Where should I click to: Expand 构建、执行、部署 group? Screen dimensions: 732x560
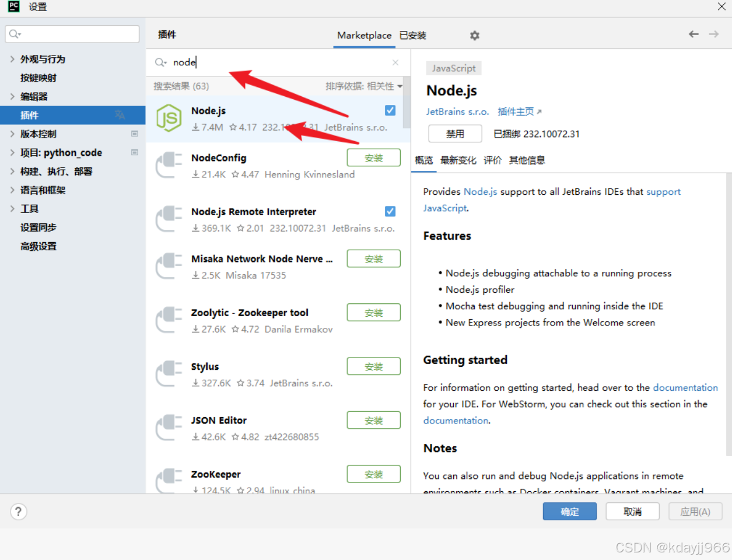click(12, 171)
